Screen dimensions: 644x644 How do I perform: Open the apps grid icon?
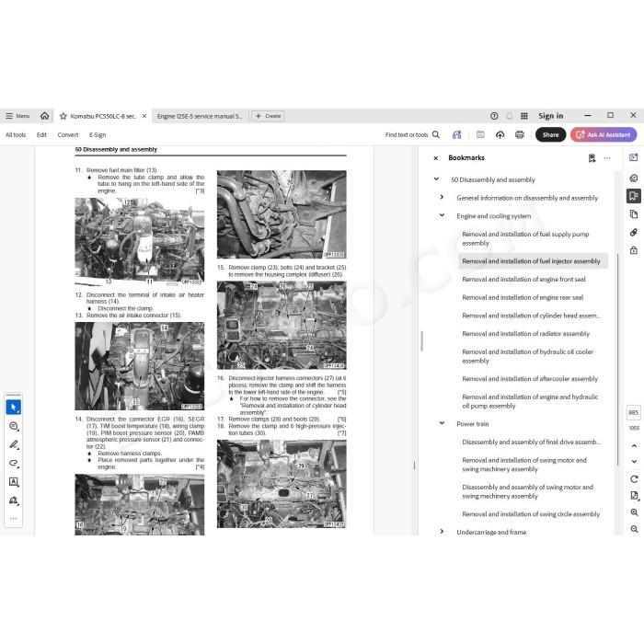[x=524, y=116]
